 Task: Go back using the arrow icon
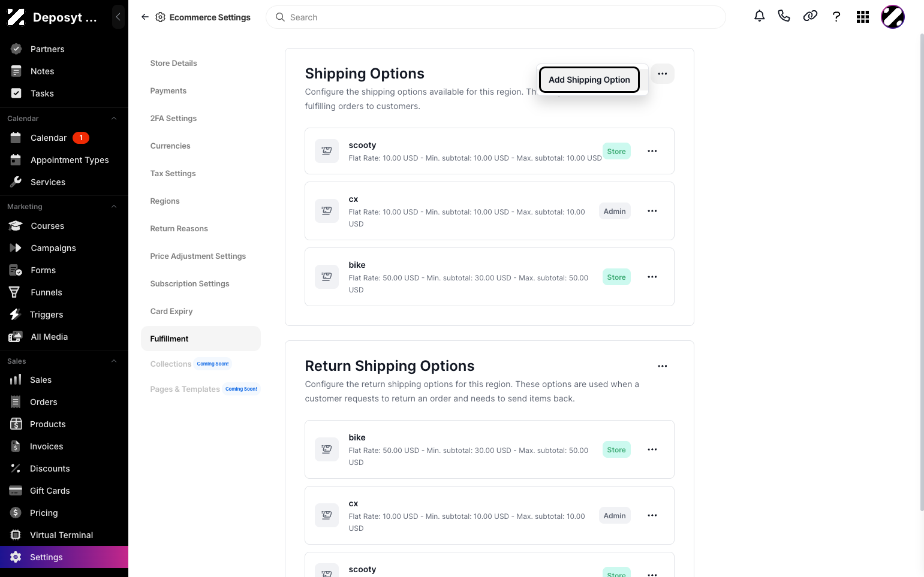point(145,17)
